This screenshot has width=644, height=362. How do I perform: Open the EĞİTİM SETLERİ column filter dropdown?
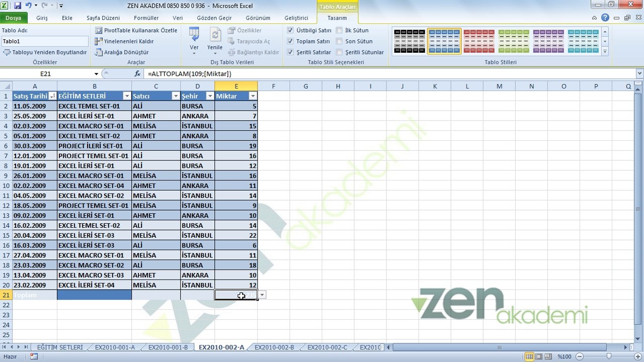(127, 96)
